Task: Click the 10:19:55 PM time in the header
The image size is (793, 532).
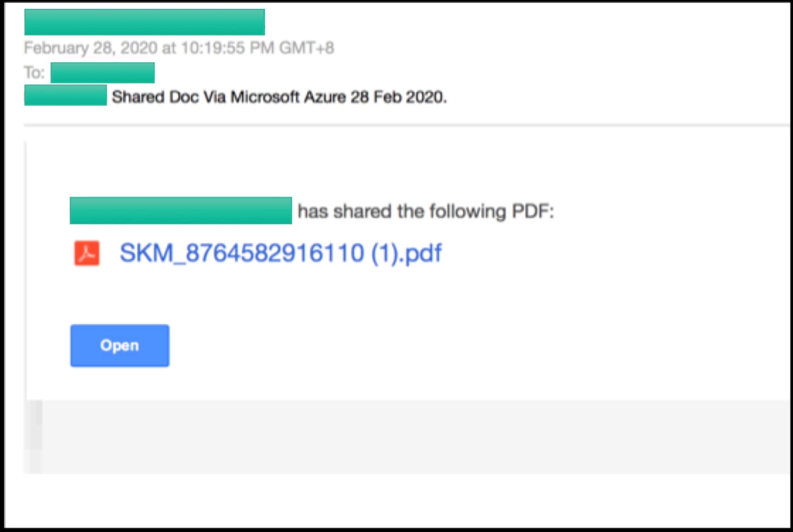Action: click(x=228, y=48)
